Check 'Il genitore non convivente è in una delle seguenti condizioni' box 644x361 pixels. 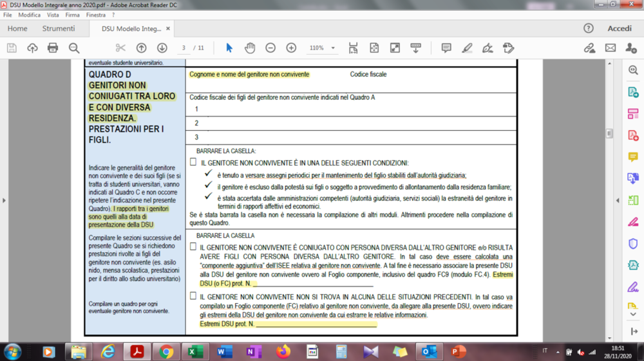pos(193,162)
